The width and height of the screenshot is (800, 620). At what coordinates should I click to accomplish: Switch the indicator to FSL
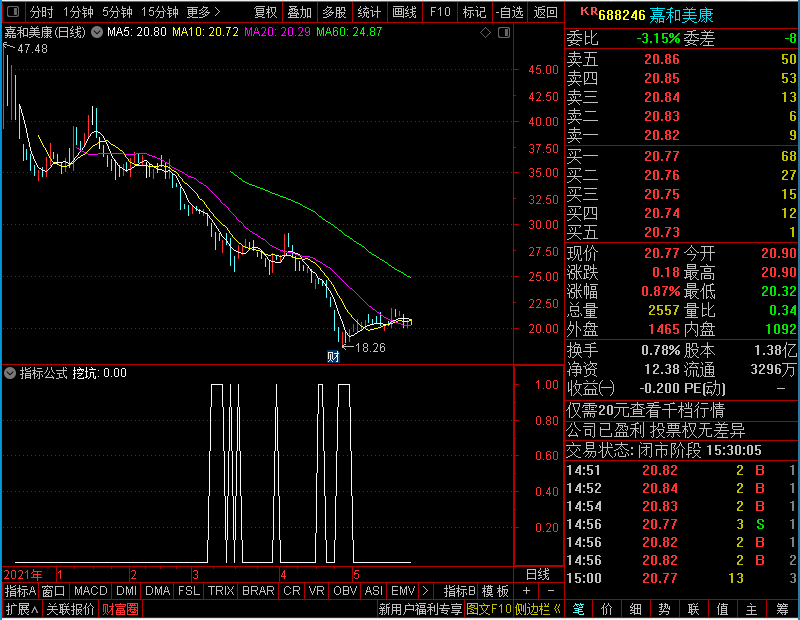click(189, 591)
